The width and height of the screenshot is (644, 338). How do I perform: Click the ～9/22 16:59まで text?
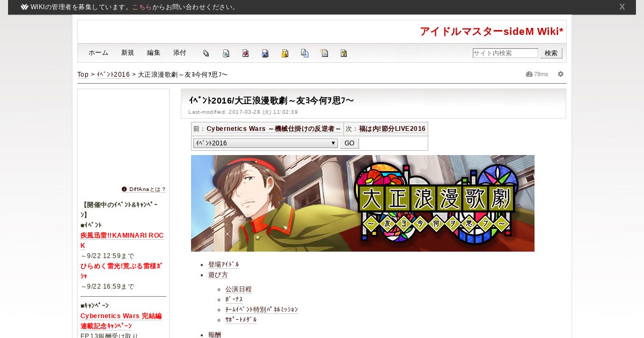tap(107, 286)
